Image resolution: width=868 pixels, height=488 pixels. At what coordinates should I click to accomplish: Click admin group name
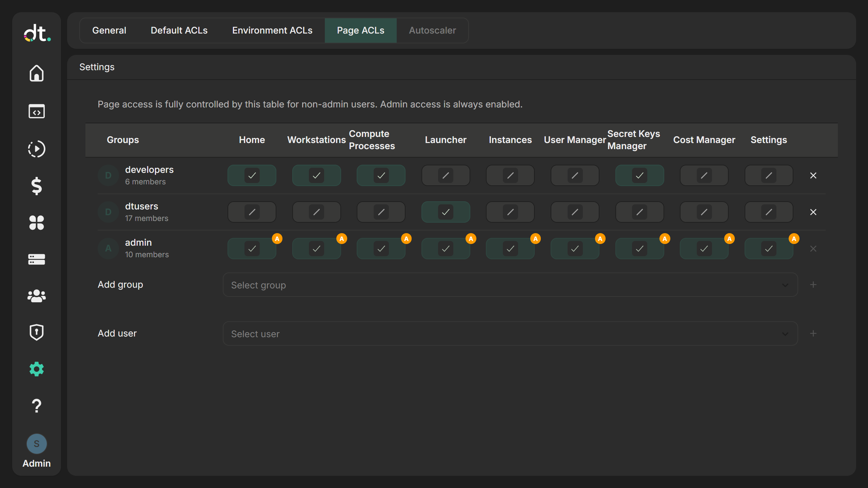pos(138,243)
